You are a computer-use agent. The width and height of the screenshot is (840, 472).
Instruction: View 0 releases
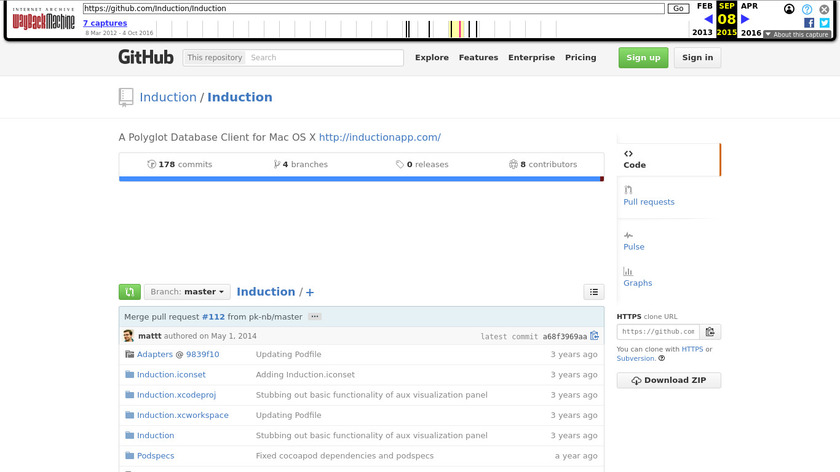(x=422, y=164)
